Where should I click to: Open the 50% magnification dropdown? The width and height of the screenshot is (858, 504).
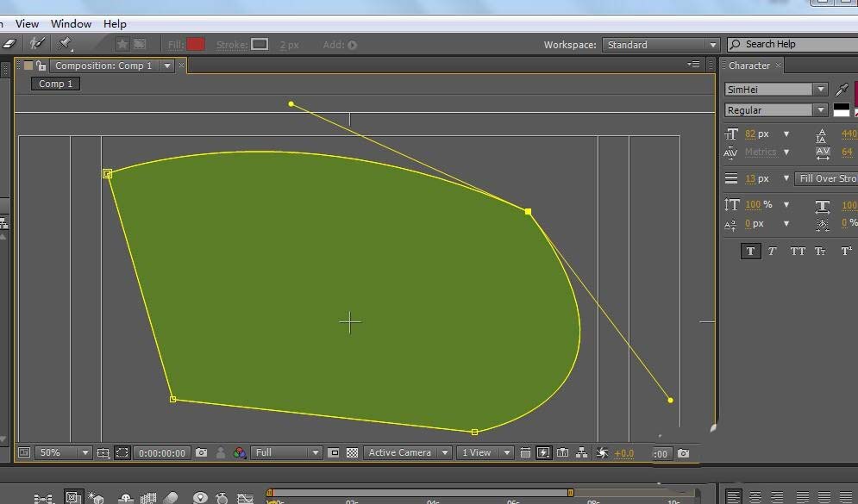click(x=62, y=452)
